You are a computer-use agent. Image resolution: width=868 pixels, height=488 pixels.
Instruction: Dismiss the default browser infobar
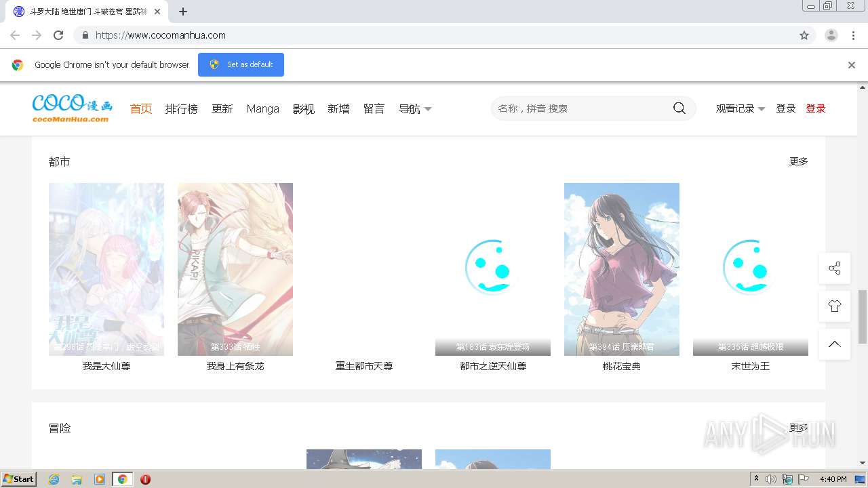[852, 65]
